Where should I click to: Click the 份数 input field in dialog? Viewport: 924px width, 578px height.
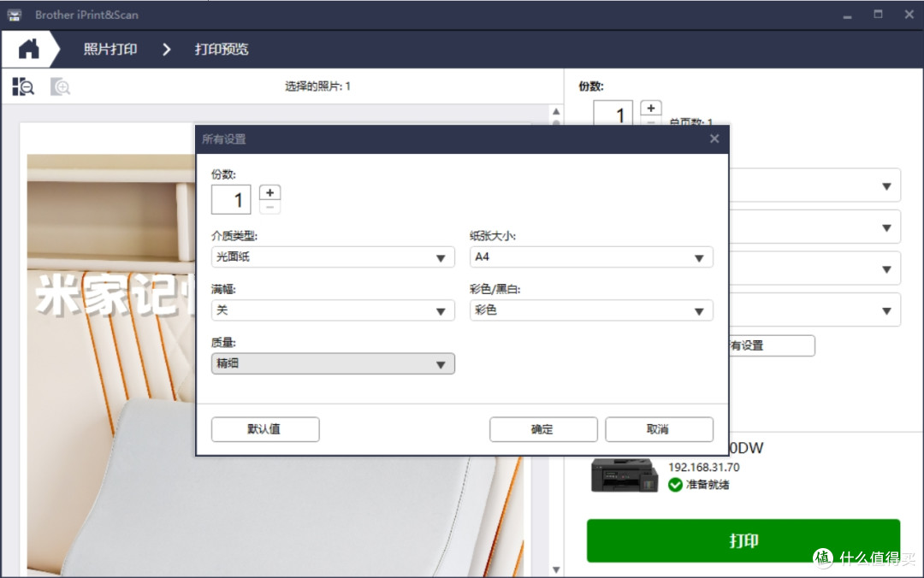231,200
